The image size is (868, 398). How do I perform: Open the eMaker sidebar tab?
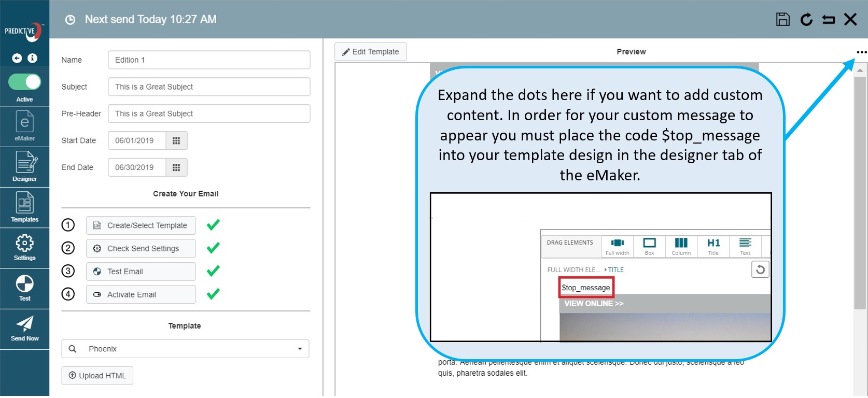[25, 126]
